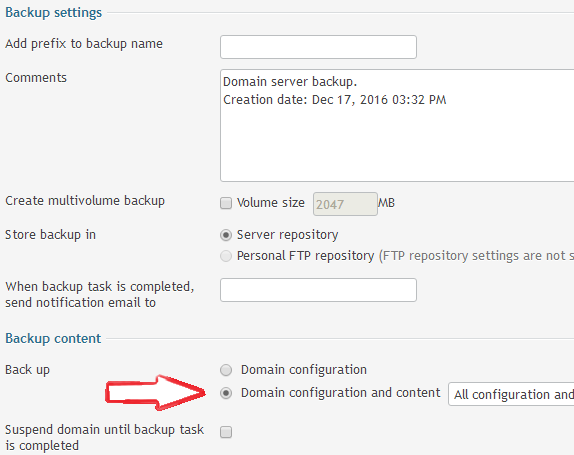Click the Creation date line in comments

coord(335,100)
